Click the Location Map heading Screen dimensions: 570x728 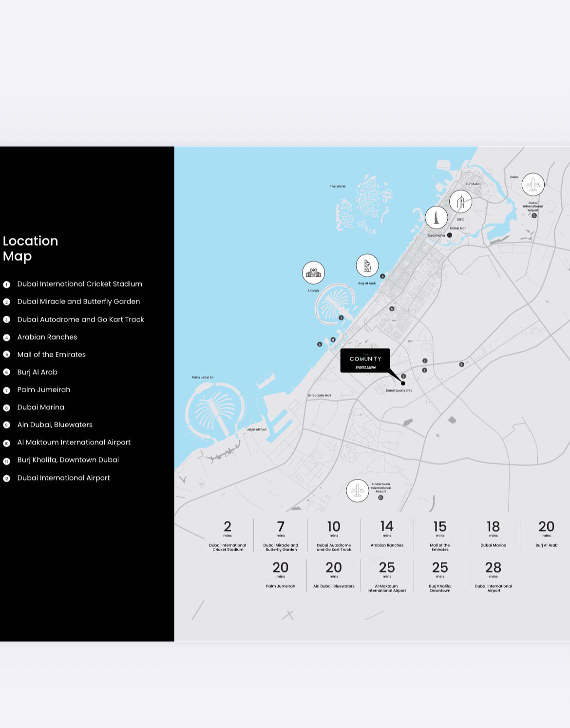pos(30,248)
